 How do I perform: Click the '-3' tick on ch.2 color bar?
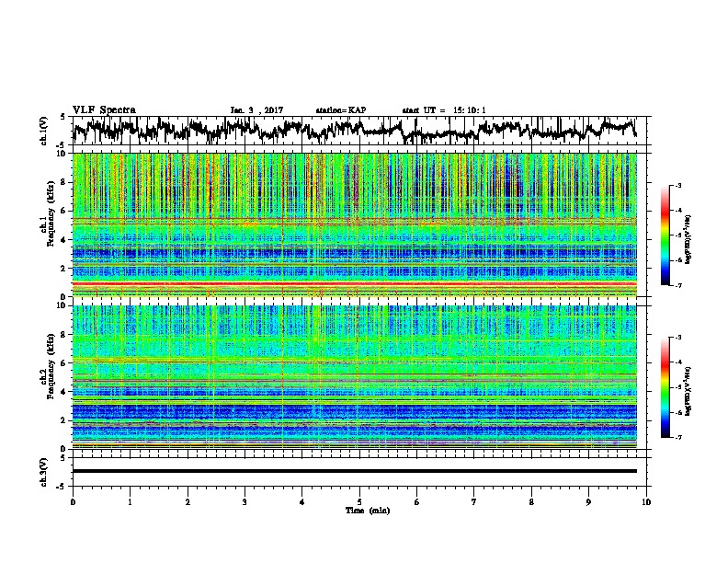pyautogui.click(x=677, y=338)
